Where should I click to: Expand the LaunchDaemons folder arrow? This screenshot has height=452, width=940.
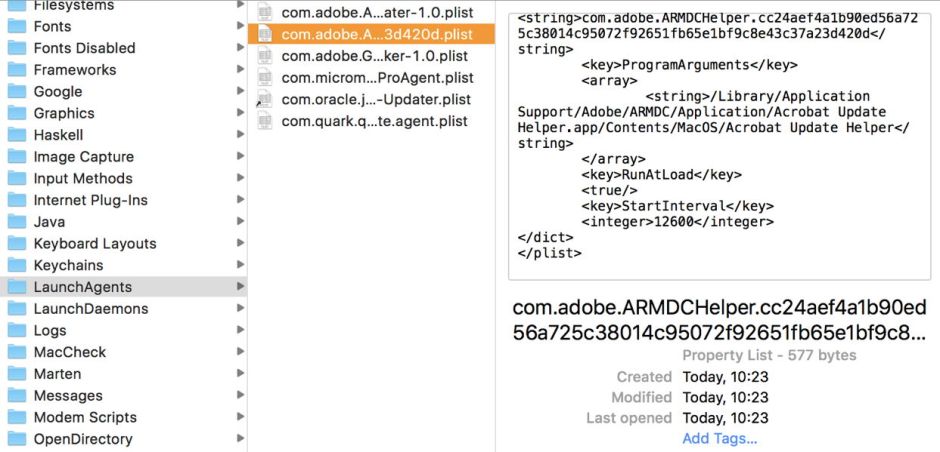click(x=240, y=308)
